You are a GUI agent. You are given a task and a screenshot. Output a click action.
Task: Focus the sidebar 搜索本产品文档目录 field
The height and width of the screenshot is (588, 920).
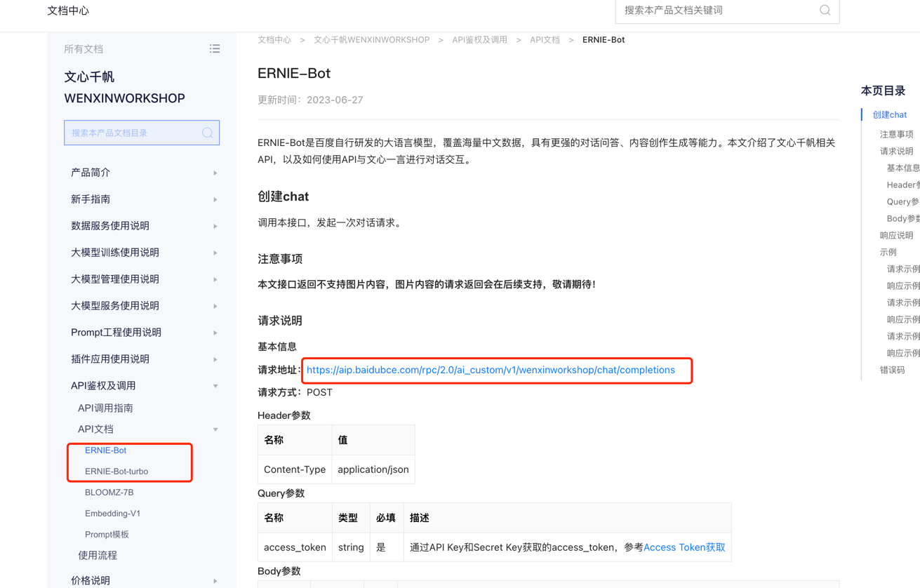point(142,133)
